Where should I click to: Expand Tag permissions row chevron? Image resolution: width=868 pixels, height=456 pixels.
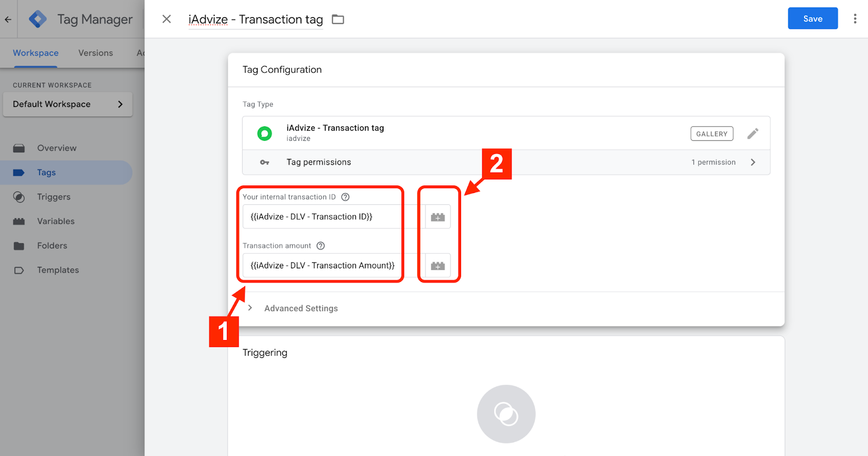click(x=752, y=162)
